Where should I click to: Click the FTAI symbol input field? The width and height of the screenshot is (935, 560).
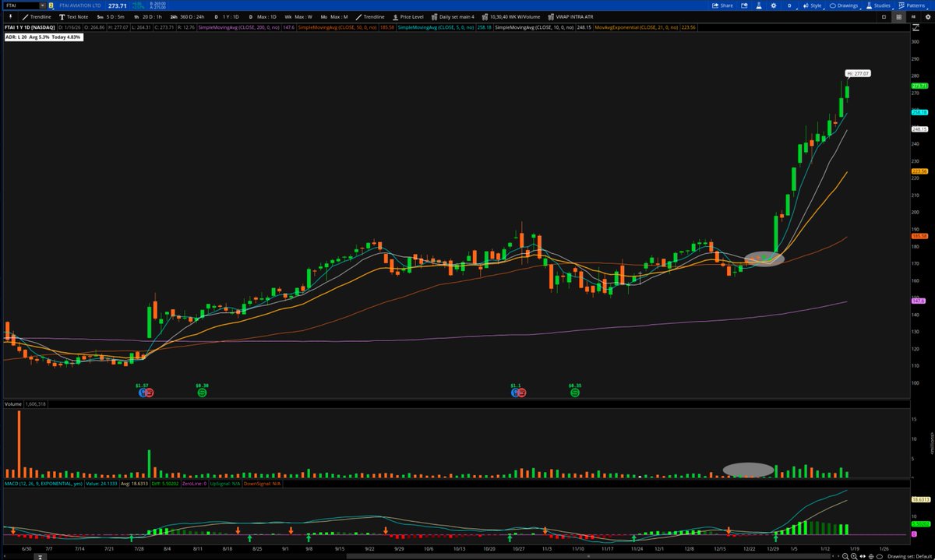pyautogui.click(x=21, y=5)
